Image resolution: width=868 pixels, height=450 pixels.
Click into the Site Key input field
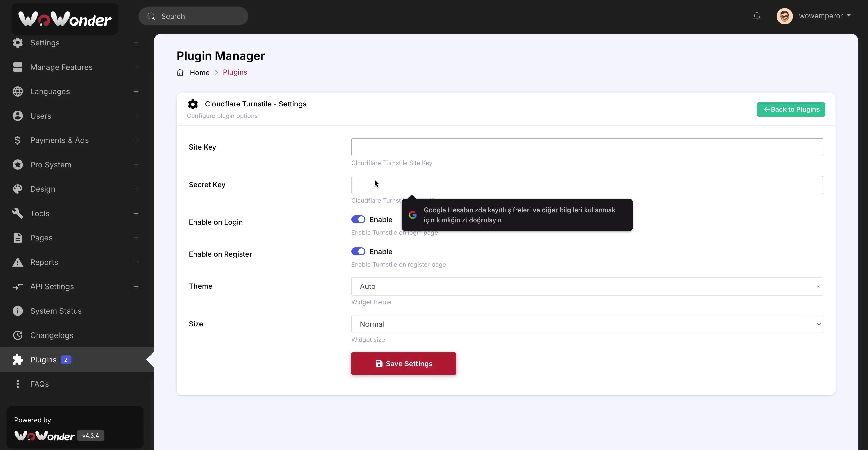(587, 147)
